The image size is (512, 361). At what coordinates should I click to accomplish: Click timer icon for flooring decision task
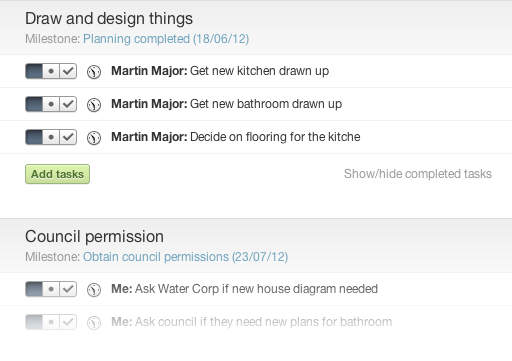coord(94,138)
